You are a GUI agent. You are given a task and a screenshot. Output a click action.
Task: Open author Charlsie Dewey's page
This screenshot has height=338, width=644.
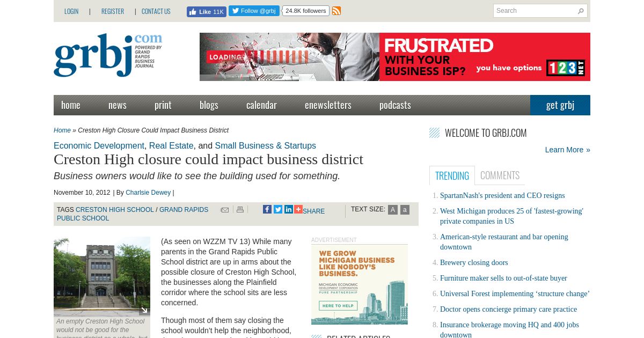click(148, 193)
